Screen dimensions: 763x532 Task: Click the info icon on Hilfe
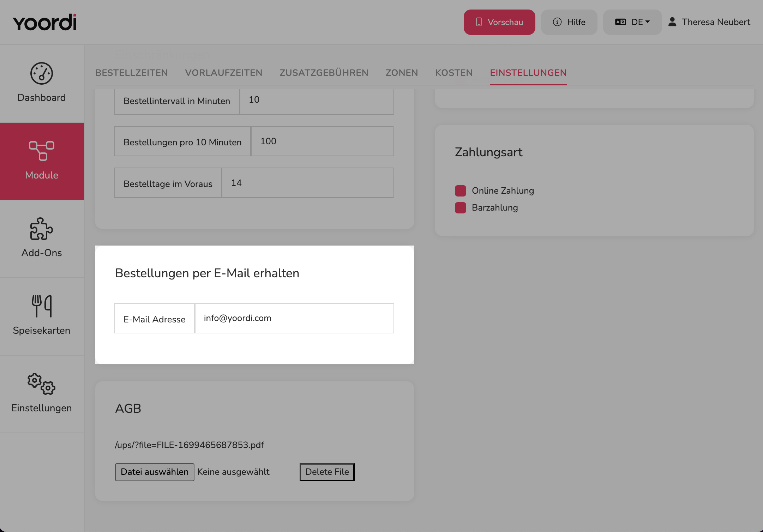click(557, 22)
